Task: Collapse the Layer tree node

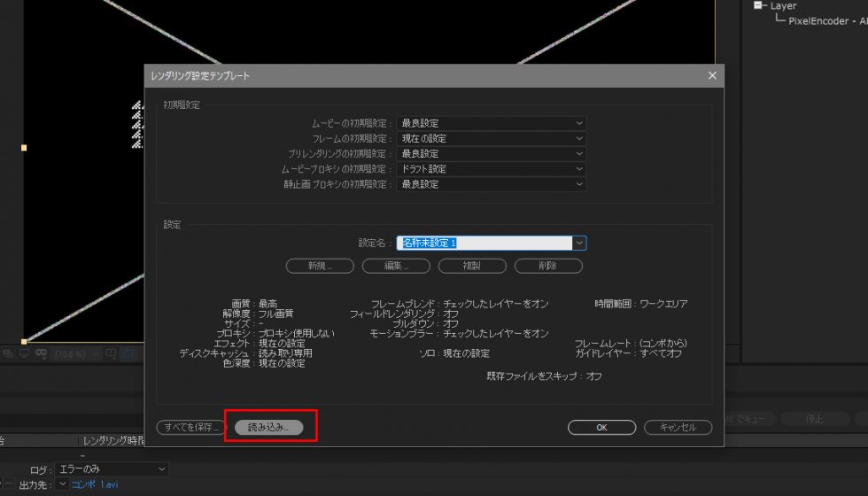Action: click(x=758, y=5)
